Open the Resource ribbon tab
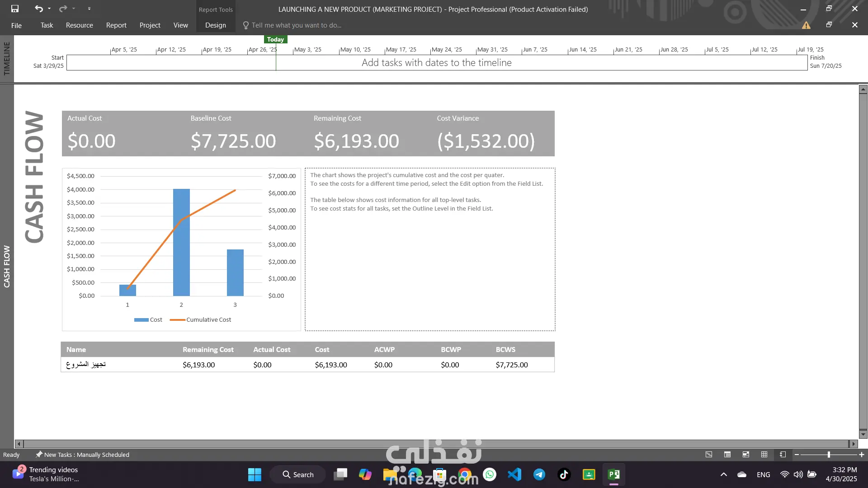868x488 pixels. click(x=79, y=25)
